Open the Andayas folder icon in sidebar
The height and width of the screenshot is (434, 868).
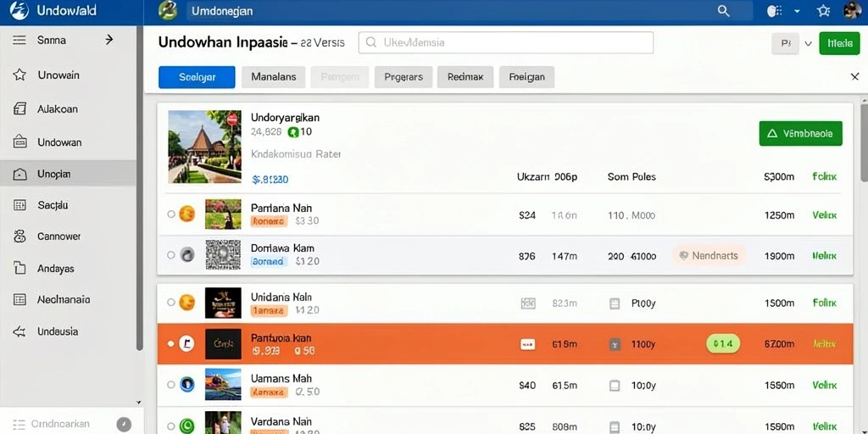19,269
